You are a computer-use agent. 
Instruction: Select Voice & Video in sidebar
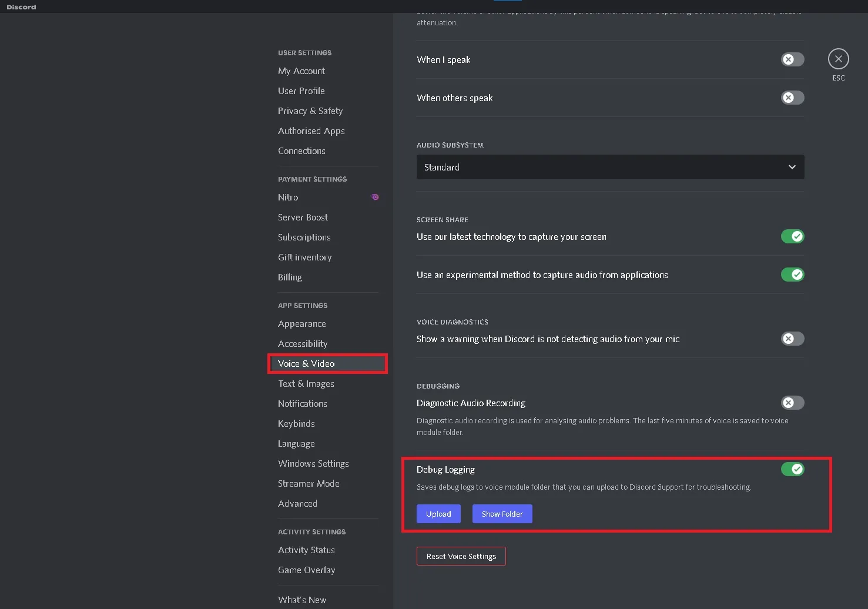click(x=327, y=363)
